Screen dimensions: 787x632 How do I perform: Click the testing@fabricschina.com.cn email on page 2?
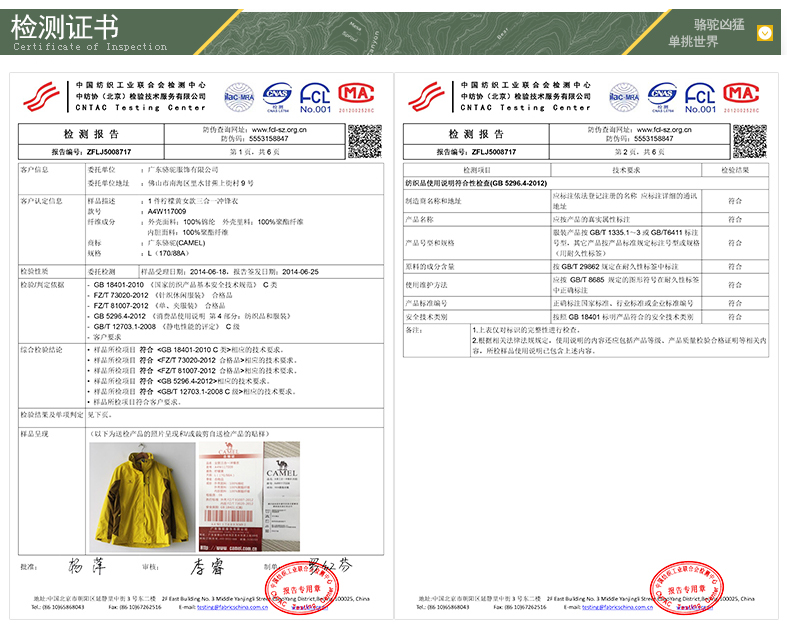tap(617, 607)
